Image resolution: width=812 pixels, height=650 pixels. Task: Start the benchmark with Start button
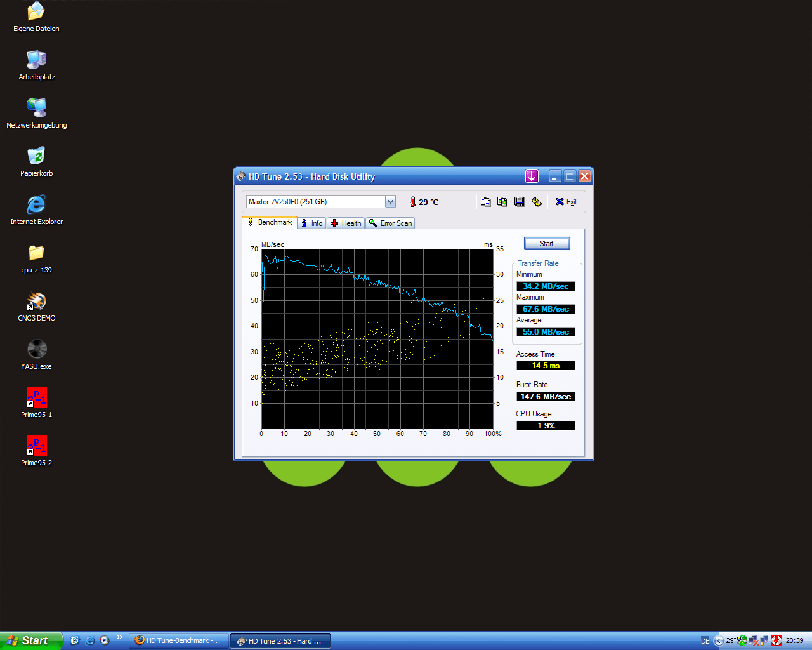pyautogui.click(x=547, y=244)
